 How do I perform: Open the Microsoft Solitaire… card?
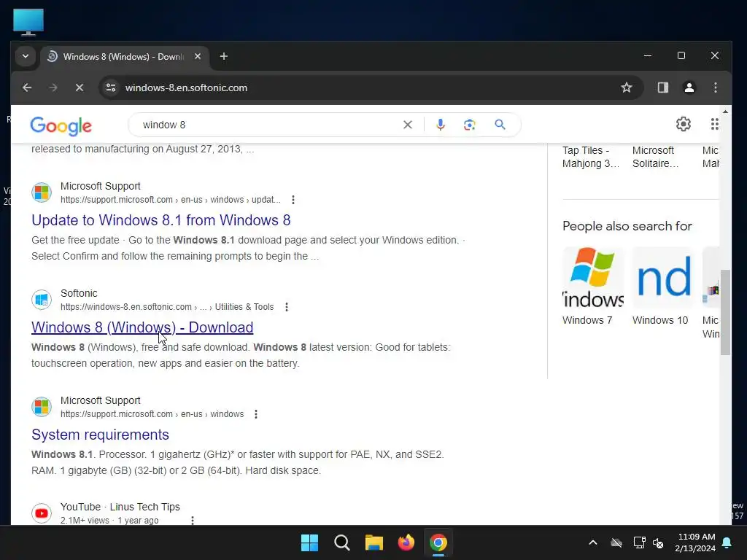[656, 157]
